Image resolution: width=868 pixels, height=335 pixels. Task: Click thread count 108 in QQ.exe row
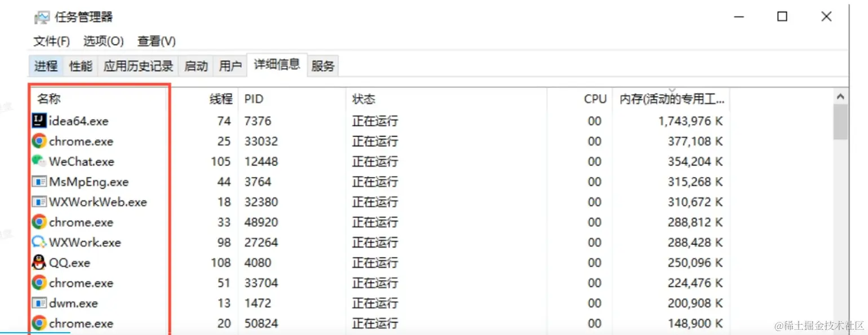220,263
